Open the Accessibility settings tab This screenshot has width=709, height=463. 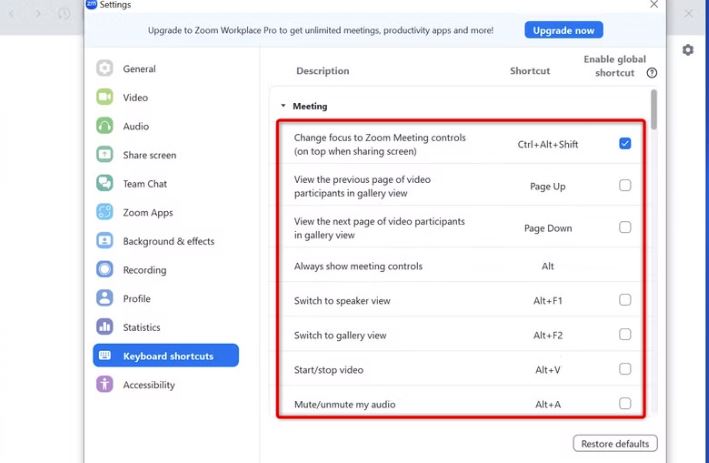[166, 384]
